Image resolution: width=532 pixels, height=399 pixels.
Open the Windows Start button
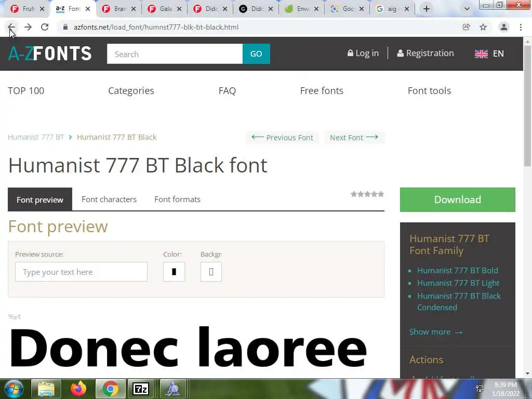pos(13,389)
